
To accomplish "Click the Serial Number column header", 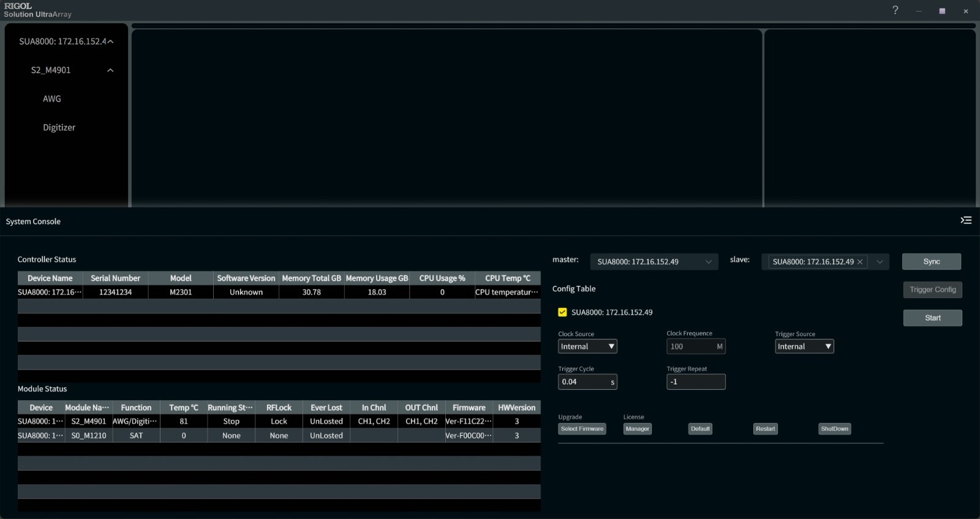I will click(115, 278).
